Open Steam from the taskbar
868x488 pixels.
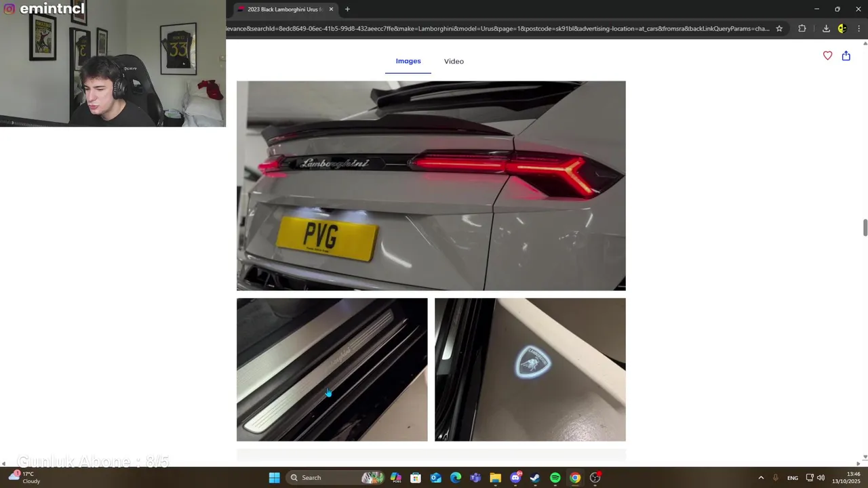coord(535,478)
